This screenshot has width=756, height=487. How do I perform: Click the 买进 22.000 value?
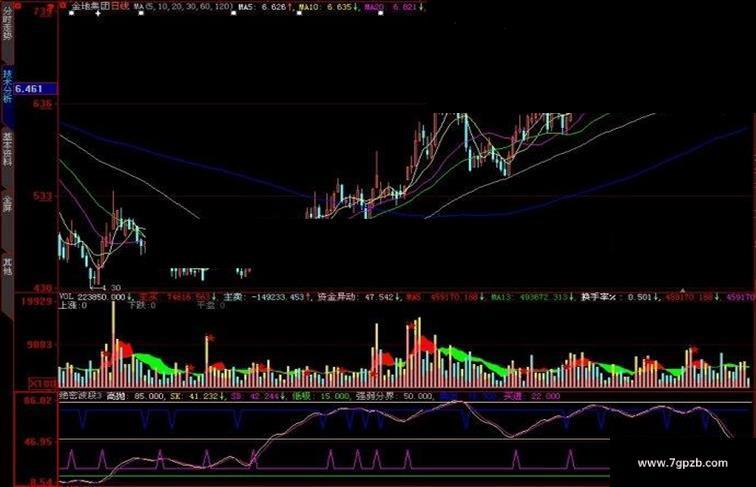point(531,396)
